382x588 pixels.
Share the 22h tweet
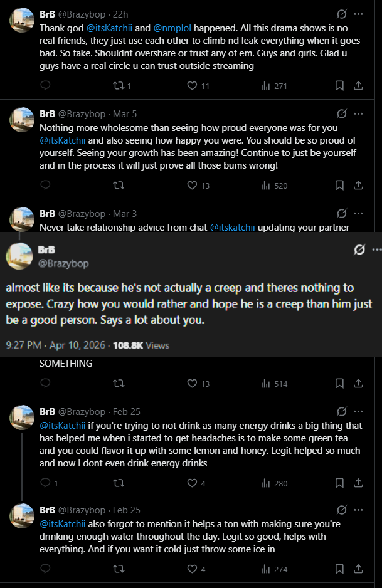pyautogui.click(x=358, y=86)
